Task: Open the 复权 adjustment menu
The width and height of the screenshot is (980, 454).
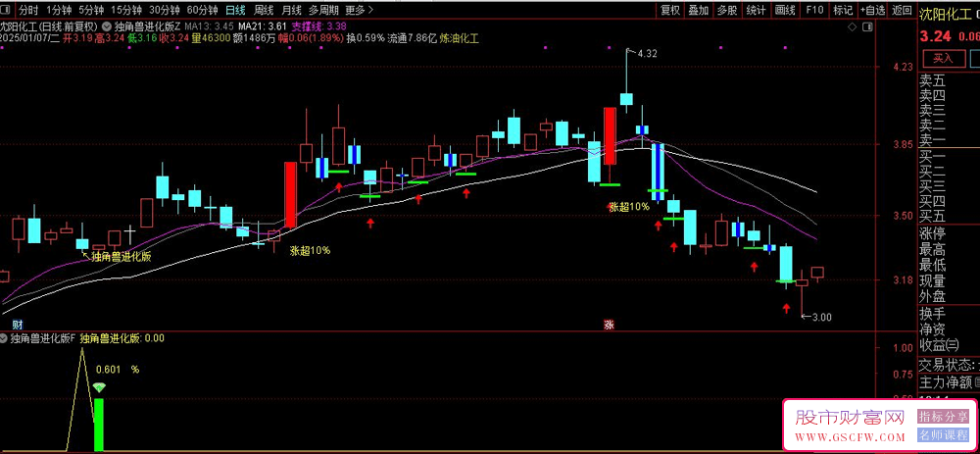Action: [x=670, y=10]
